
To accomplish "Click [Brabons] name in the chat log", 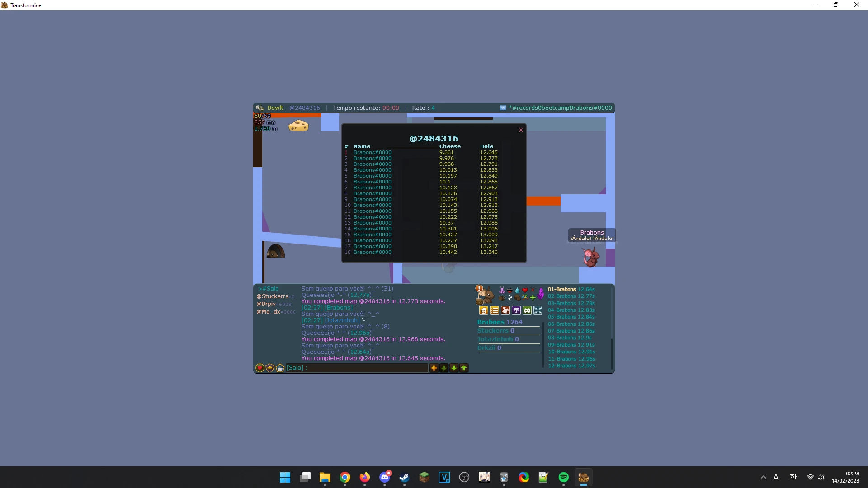I will 338,308.
